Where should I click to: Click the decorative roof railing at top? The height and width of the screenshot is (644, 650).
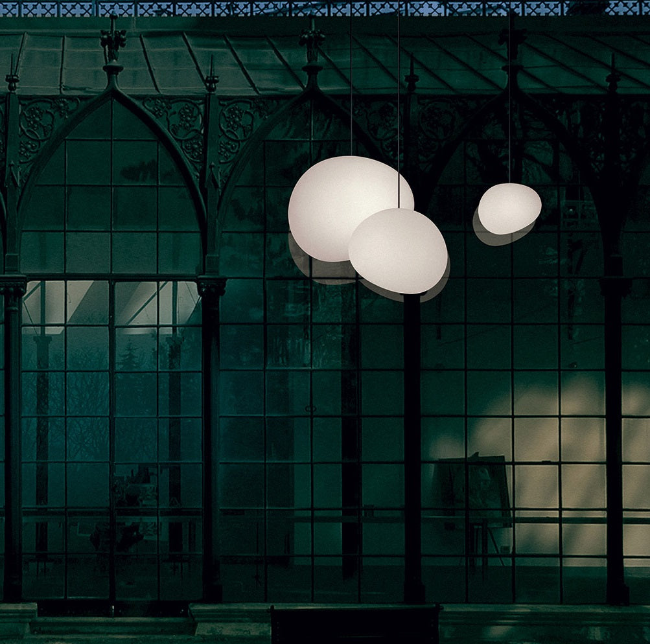[x=324, y=8]
